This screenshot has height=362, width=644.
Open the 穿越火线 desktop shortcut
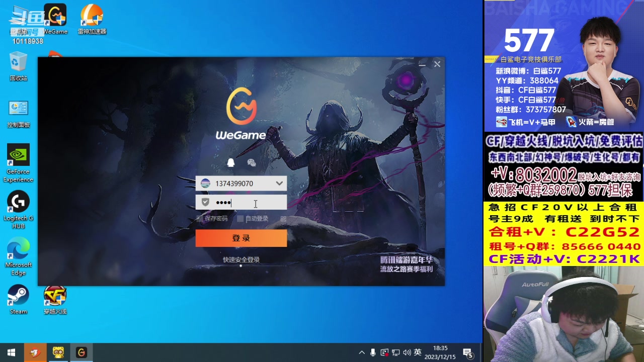[x=55, y=300]
